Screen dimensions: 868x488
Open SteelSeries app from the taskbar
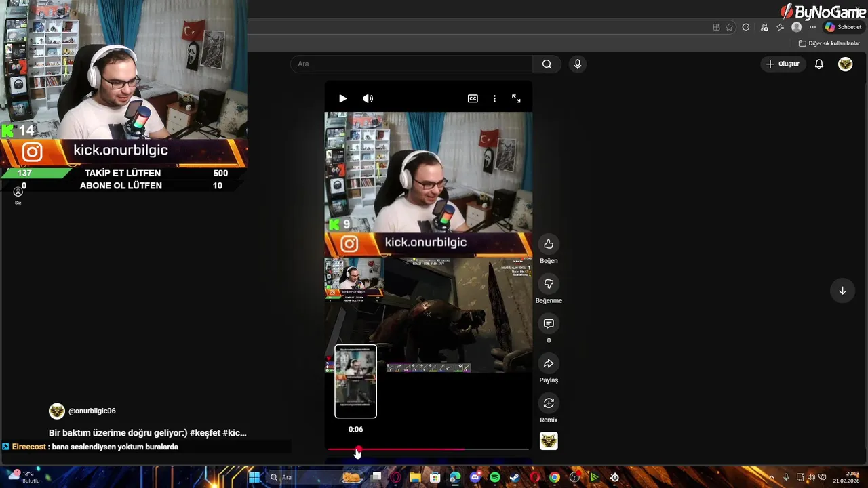614,477
